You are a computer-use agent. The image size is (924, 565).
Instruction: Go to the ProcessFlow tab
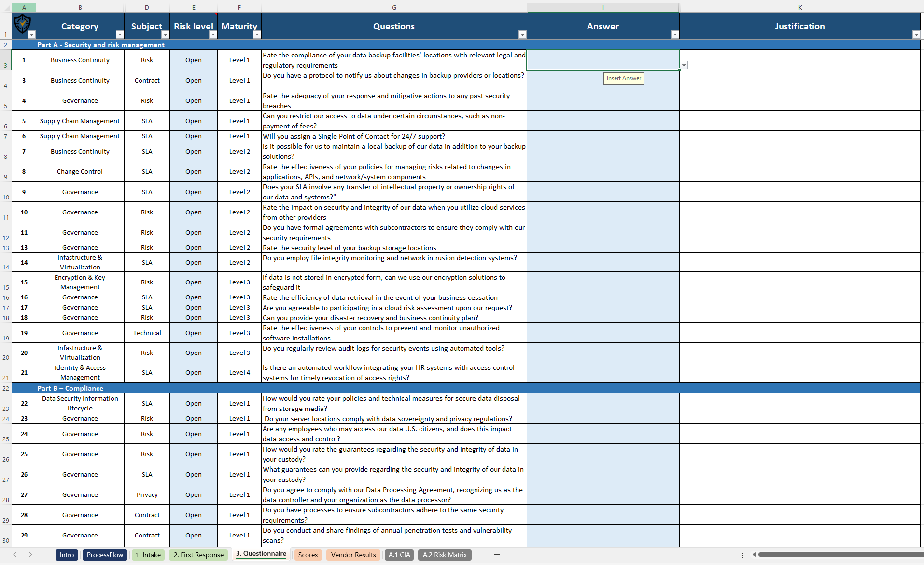click(105, 555)
